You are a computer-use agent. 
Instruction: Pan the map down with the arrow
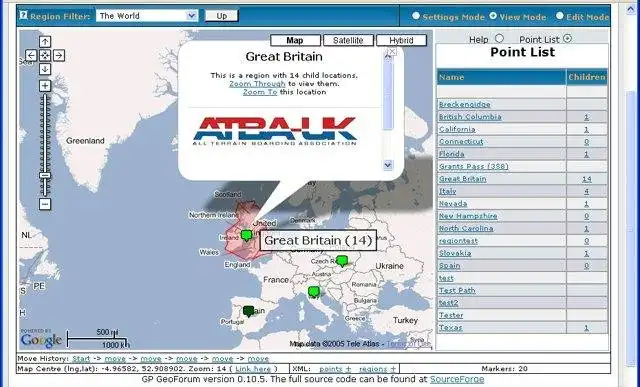pyautogui.click(x=45, y=69)
